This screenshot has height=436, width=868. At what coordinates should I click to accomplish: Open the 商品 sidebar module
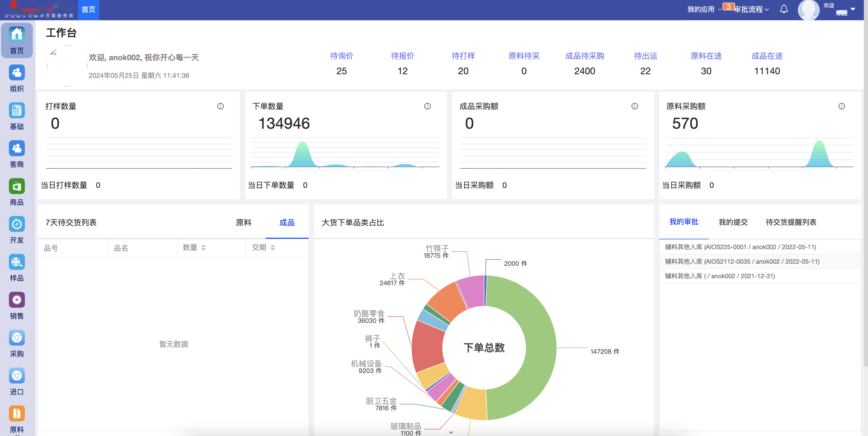17,192
